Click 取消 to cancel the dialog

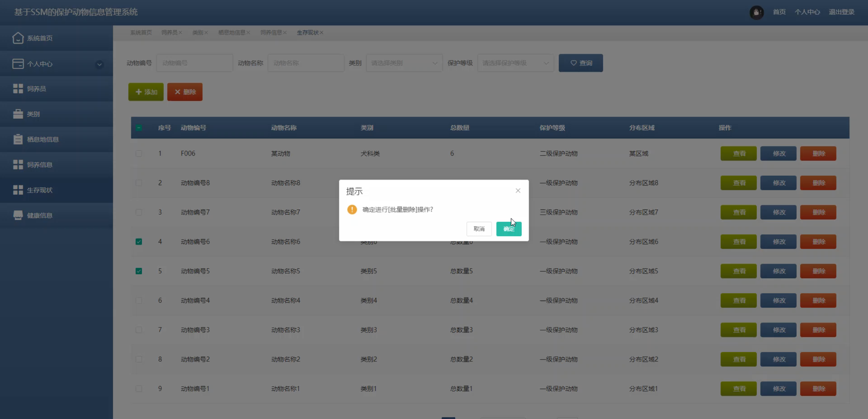(479, 229)
